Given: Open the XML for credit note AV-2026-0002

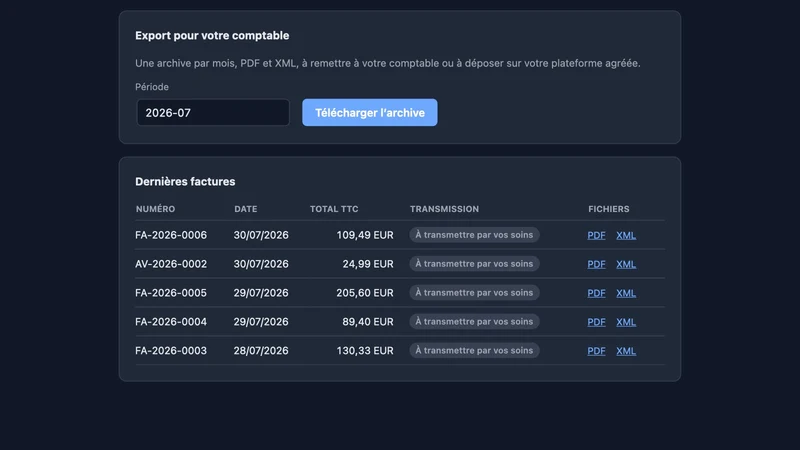Looking at the screenshot, I should (x=626, y=264).
